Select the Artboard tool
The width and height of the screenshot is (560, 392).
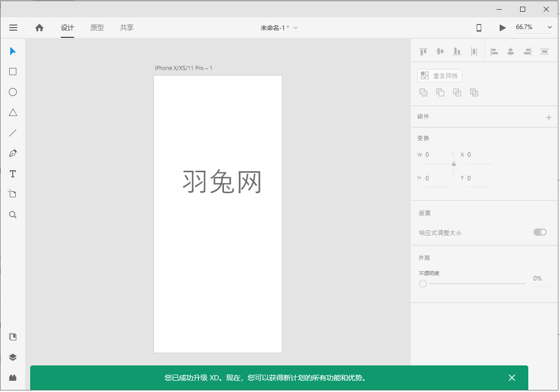[x=12, y=194]
